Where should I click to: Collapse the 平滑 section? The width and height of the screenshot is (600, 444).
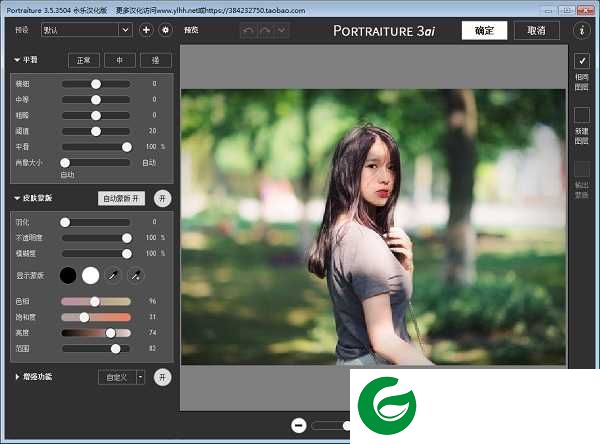17,60
